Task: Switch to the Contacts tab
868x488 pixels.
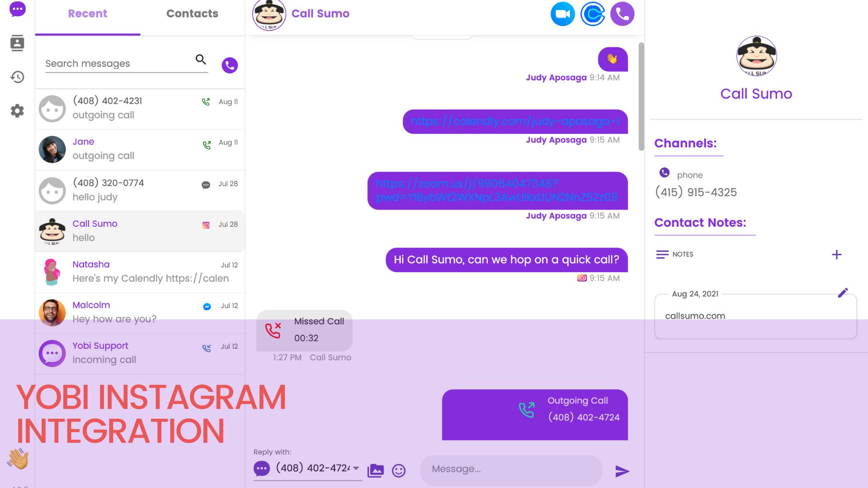Action: tap(192, 14)
